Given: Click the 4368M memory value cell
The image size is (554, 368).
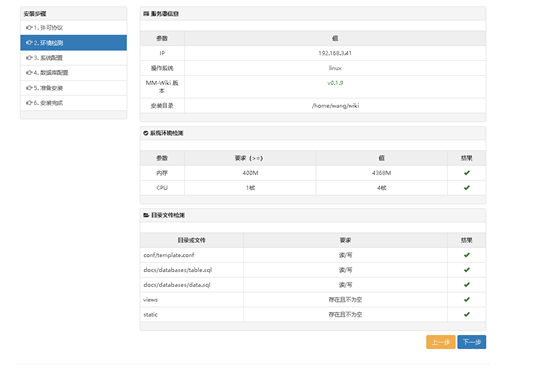Looking at the screenshot, I should (x=382, y=173).
